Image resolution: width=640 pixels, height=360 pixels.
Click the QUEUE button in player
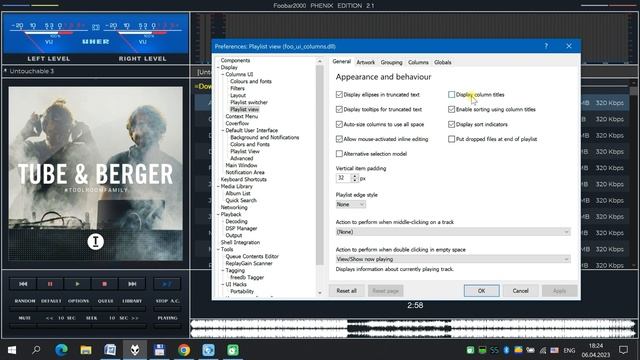click(105, 301)
